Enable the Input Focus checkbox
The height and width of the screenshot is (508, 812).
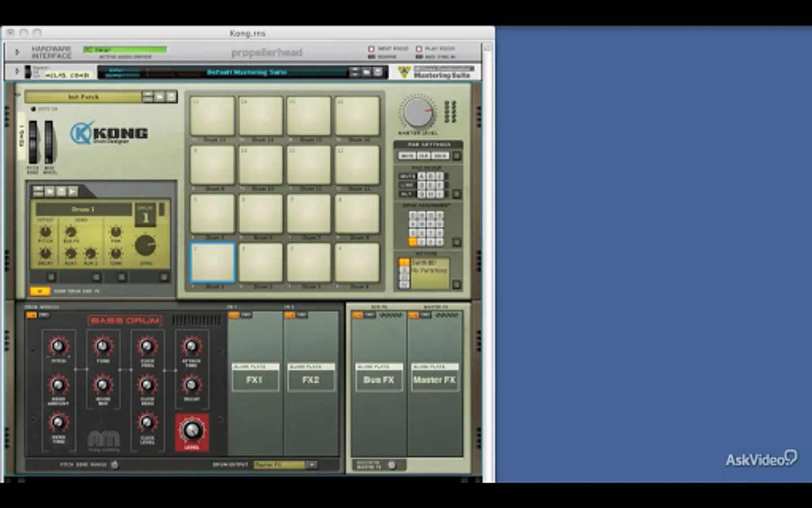(371, 49)
